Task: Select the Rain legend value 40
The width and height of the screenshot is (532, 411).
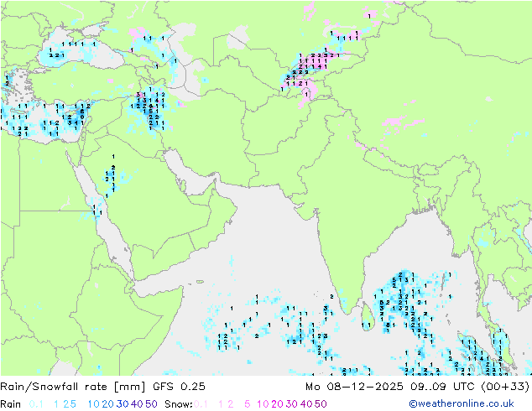Action: pyautogui.click(x=137, y=404)
